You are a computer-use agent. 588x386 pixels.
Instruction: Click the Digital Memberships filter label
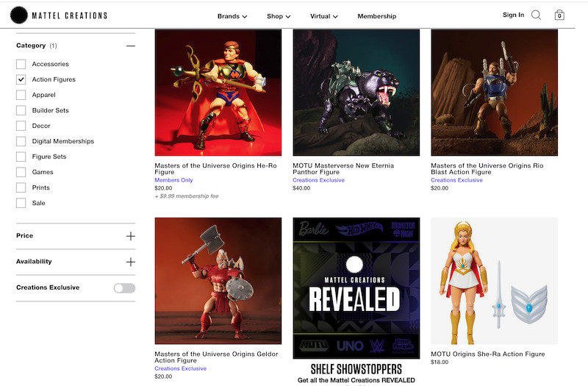point(63,141)
